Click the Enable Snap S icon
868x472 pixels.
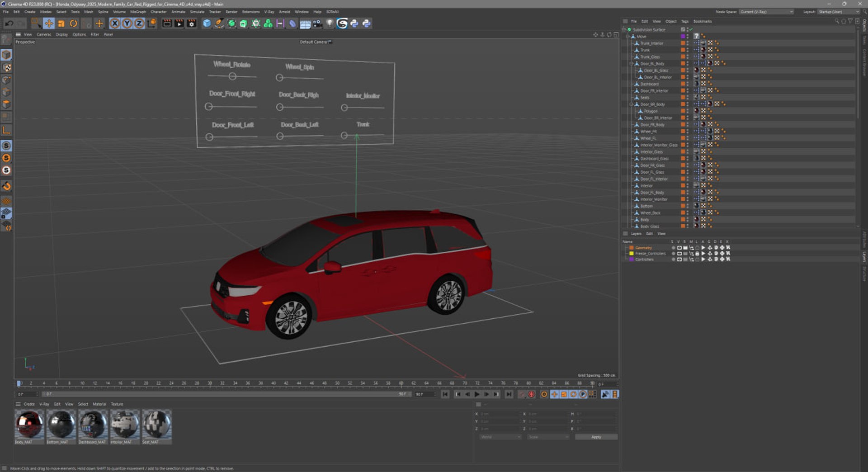[x=6, y=146]
